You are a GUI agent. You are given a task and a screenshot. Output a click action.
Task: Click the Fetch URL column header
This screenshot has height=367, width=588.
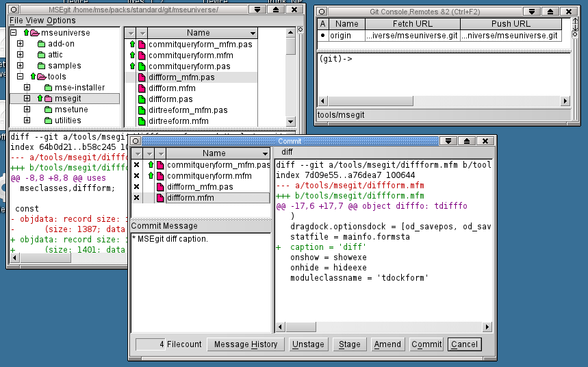(413, 24)
